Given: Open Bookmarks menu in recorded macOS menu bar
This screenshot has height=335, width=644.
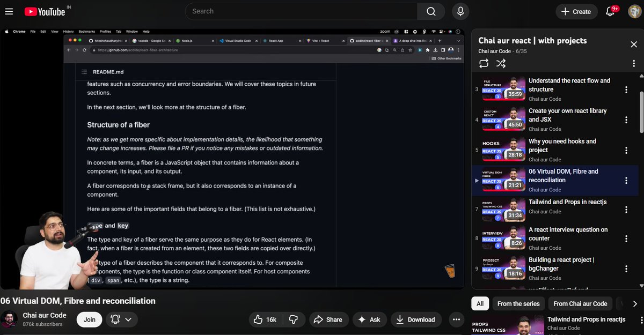Looking at the screenshot, I should click(x=86, y=32).
